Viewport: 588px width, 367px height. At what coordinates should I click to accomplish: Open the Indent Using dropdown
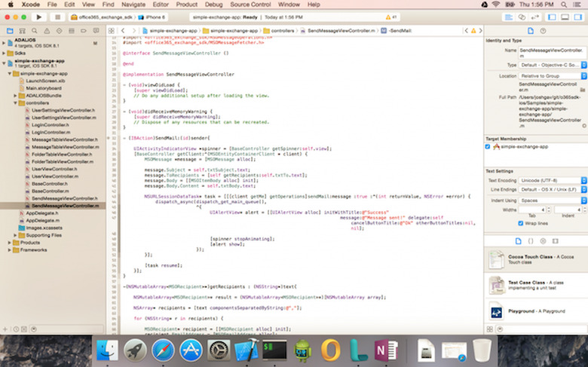pyautogui.click(x=553, y=200)
